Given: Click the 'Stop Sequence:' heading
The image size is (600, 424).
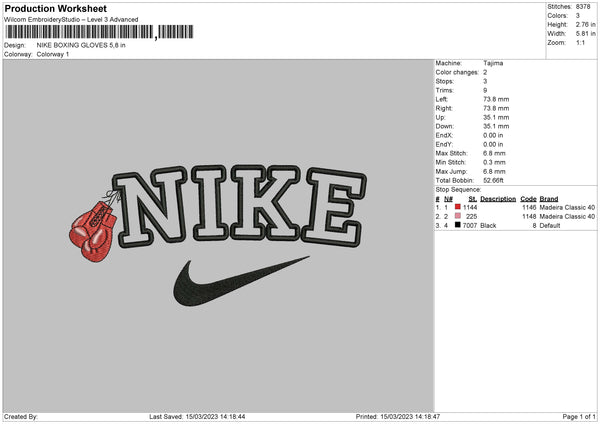Looking at the screenshot, I should [458, 189].
